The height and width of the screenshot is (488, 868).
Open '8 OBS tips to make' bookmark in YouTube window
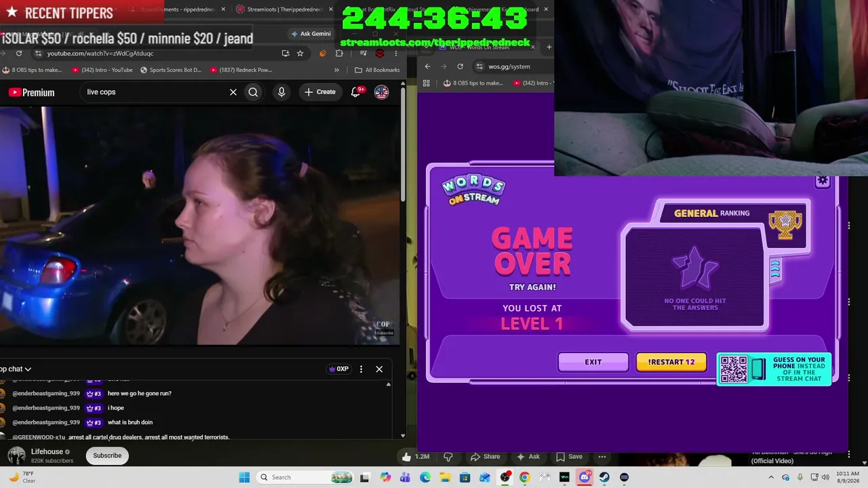point(32,70)
